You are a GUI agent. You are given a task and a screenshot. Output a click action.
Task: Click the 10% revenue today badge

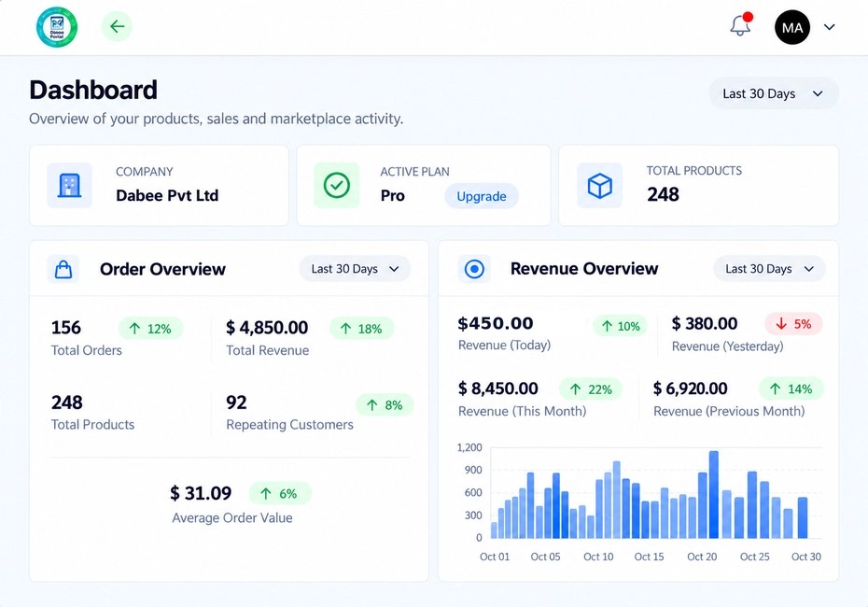621,326
